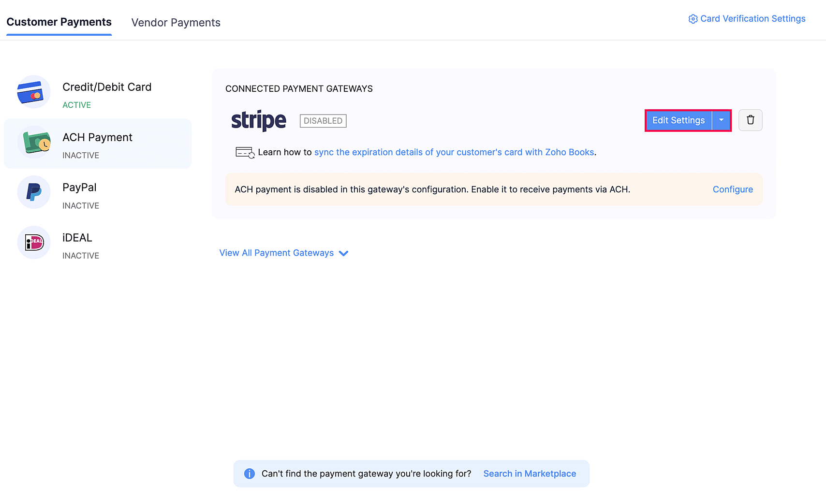Viewport: 826px width, 504px height.
Task: Click the ACH Payment cash icon
Action: point(34,143)
